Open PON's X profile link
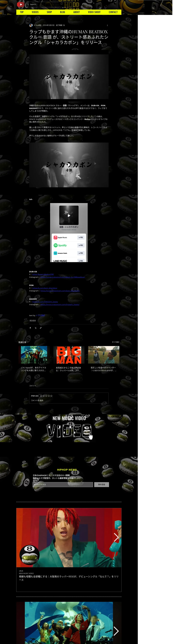 (x=45, y=288)
